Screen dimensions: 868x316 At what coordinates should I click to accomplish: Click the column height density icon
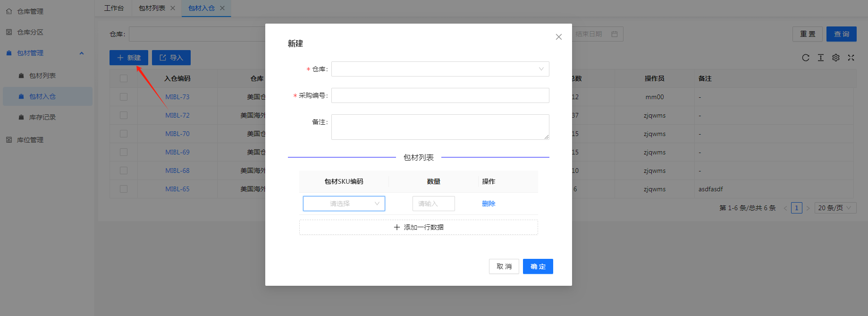pos(821,58)
